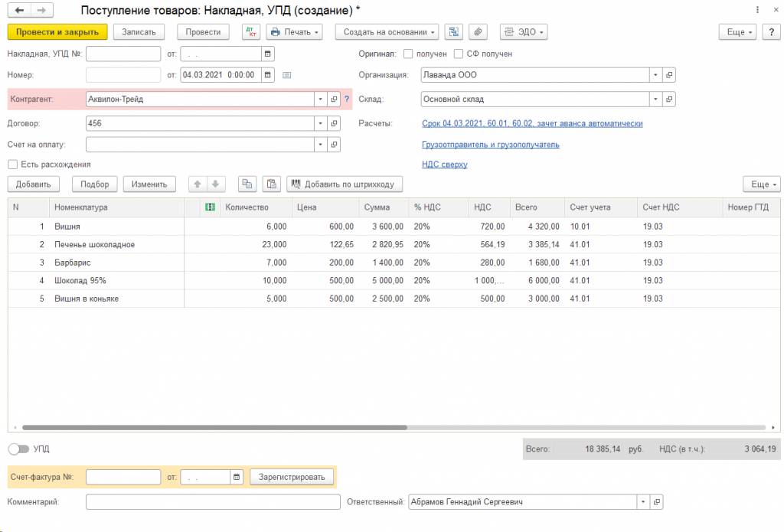Open the table Еще menu
Viewport: 784px width, 532px height.
tap(762, 184)
